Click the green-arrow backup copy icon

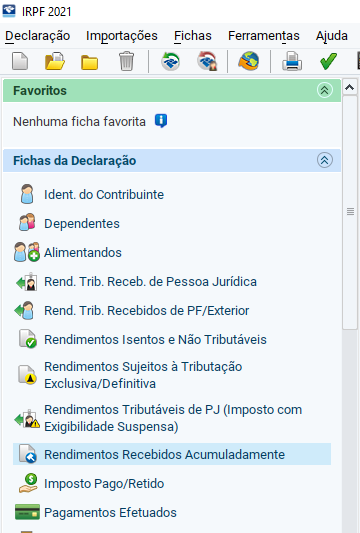(x=171, y=61)
